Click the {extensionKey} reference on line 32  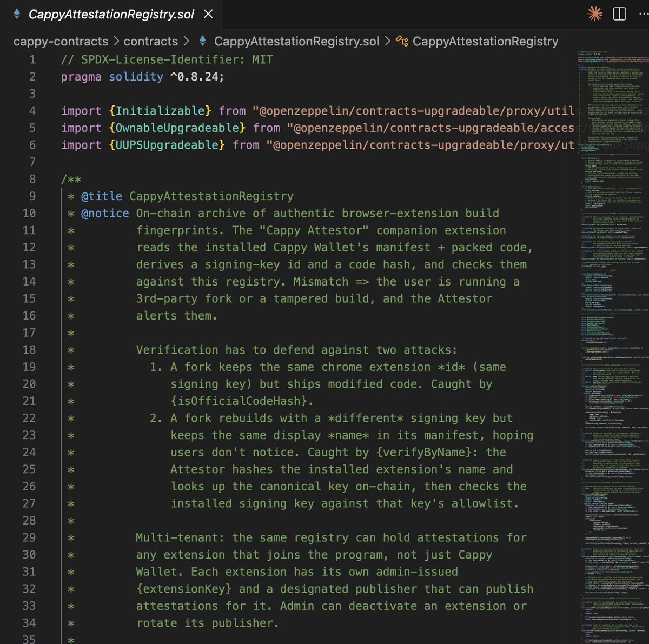coord(184,589)
